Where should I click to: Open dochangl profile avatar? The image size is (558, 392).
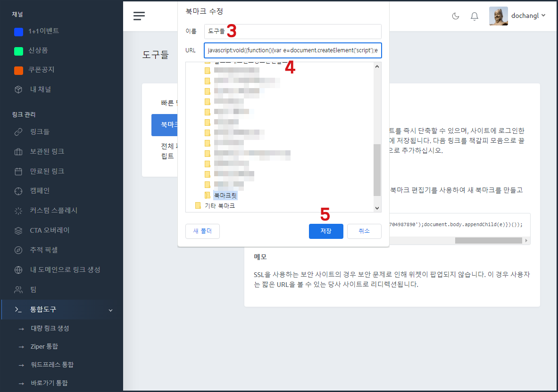[498, 16]
